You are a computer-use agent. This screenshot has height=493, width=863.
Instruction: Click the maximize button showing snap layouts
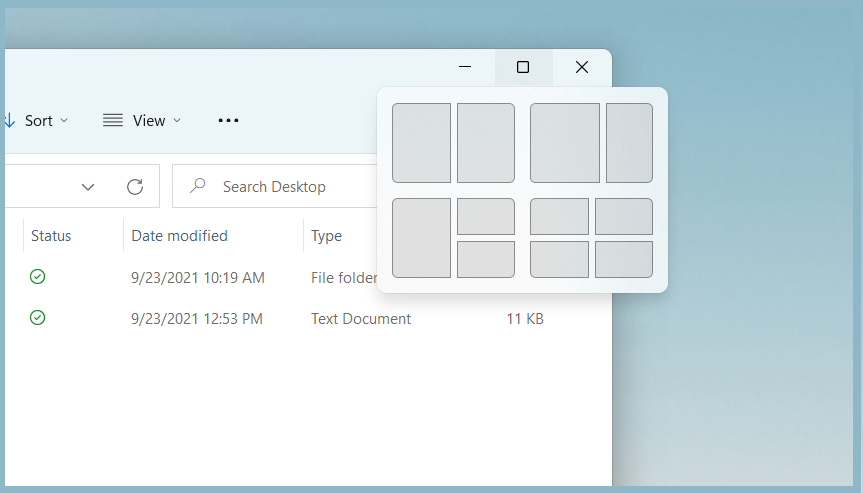(523, 67)
